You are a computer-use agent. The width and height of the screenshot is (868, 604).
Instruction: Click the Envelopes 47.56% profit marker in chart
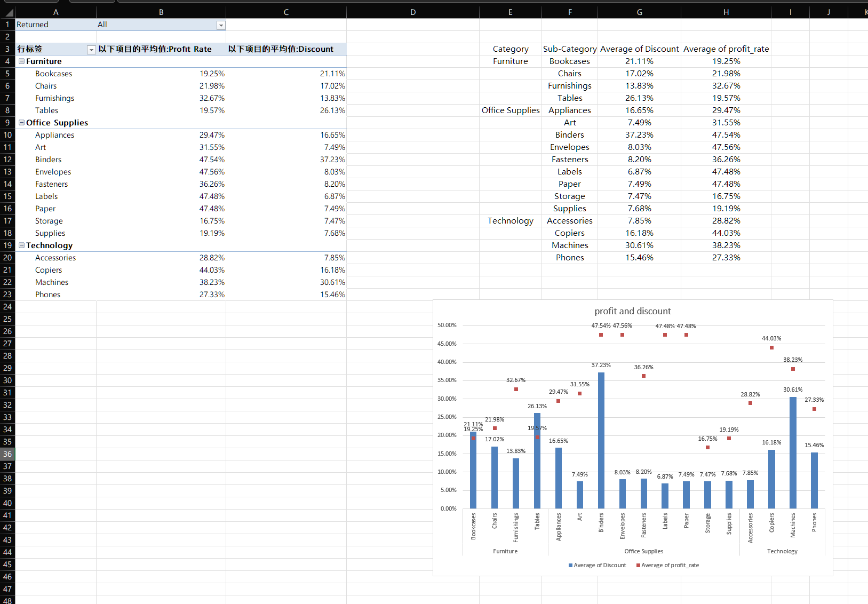(x=622, y=335)
